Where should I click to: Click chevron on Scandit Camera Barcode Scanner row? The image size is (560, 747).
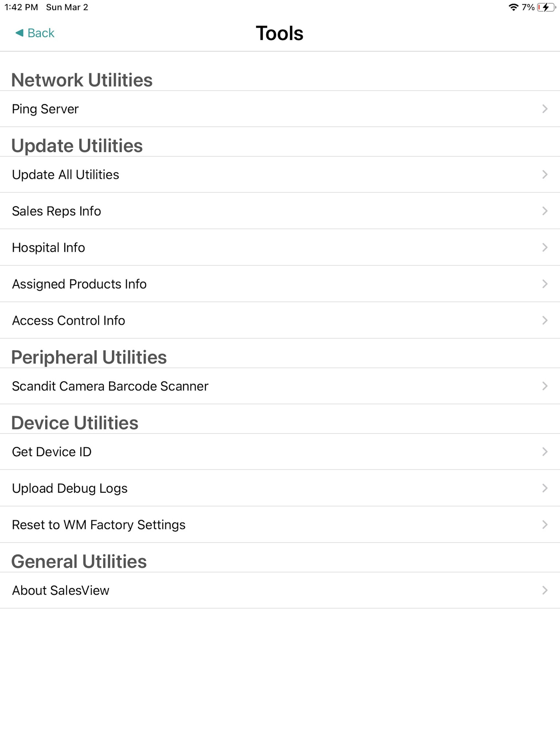pyautogui.click(x=544, y=386)
